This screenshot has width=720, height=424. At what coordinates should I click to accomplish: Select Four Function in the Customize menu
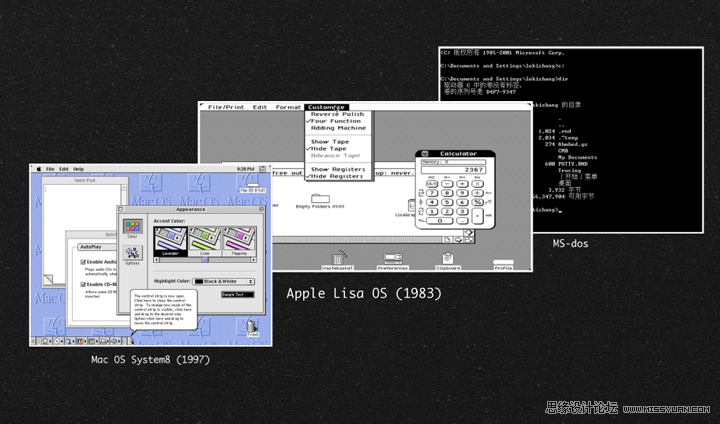336,121
